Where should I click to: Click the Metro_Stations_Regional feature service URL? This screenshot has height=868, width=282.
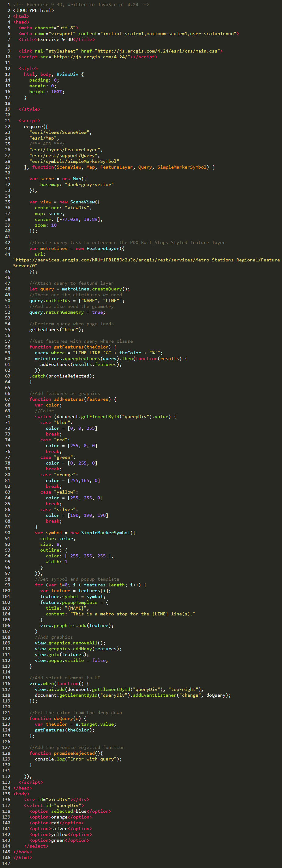click(146, 260)
